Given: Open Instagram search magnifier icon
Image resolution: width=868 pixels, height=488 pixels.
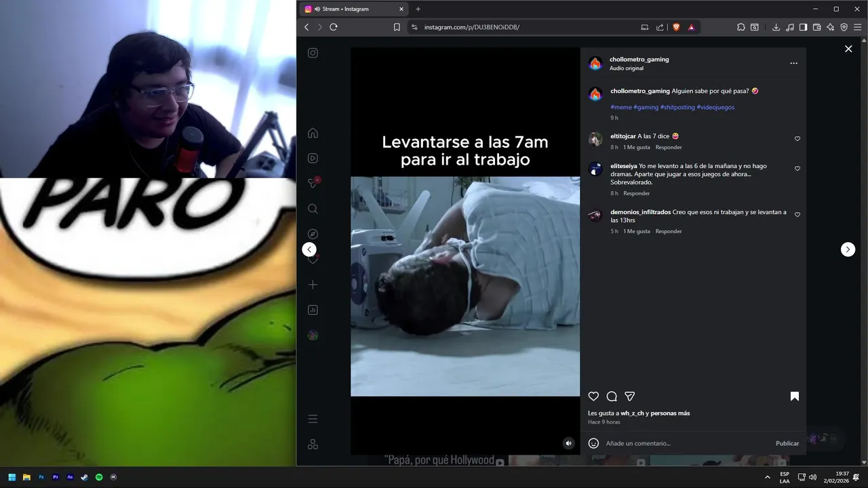Looking at the screenshot, I should (x=313, y=209).
